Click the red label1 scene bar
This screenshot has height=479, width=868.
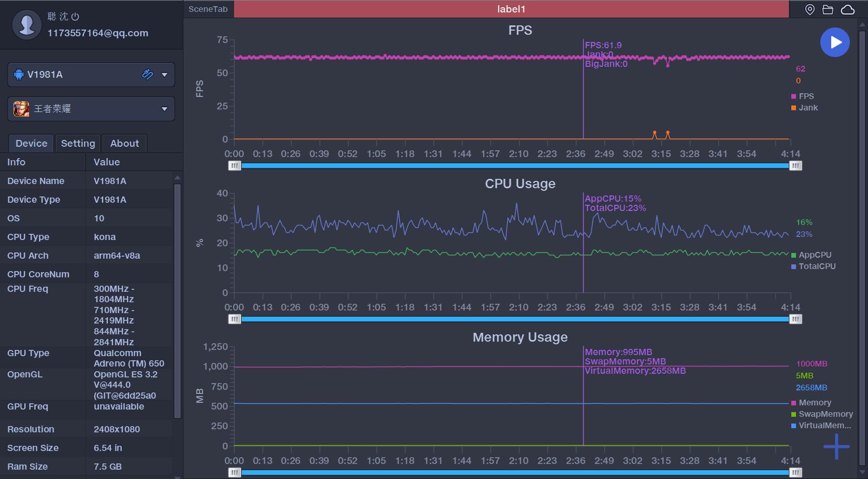pyautogui.click(x=511, y=9)
